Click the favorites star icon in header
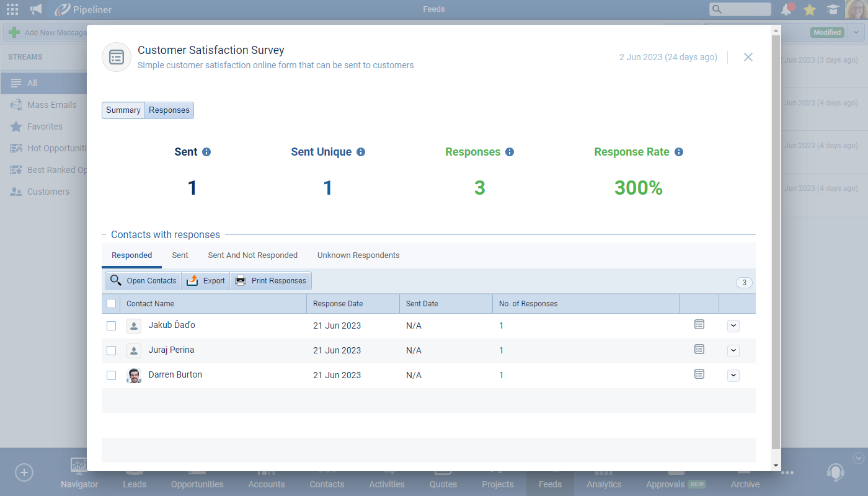This screenshot has width=868, height=496. tap(809, 9)
